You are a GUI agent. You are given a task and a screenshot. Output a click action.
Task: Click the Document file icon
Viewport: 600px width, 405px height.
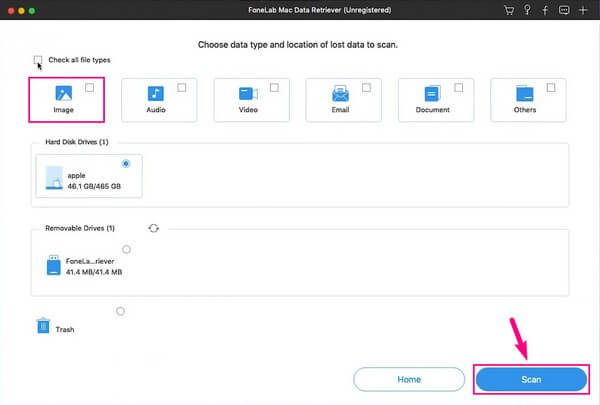pyautogui.click(x=432, y=93)
